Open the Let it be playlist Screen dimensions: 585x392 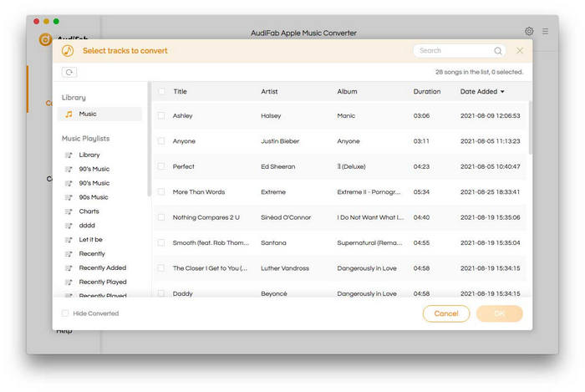point(90,240)
